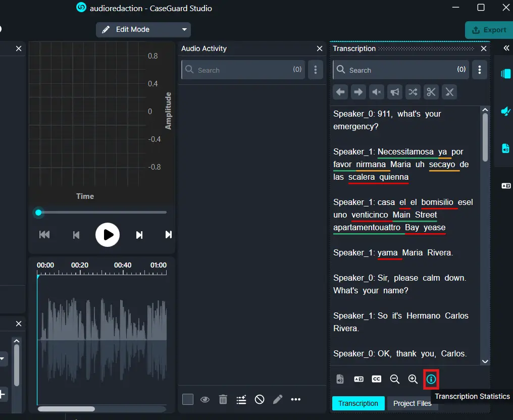Click the Export button

pos(489,30)
